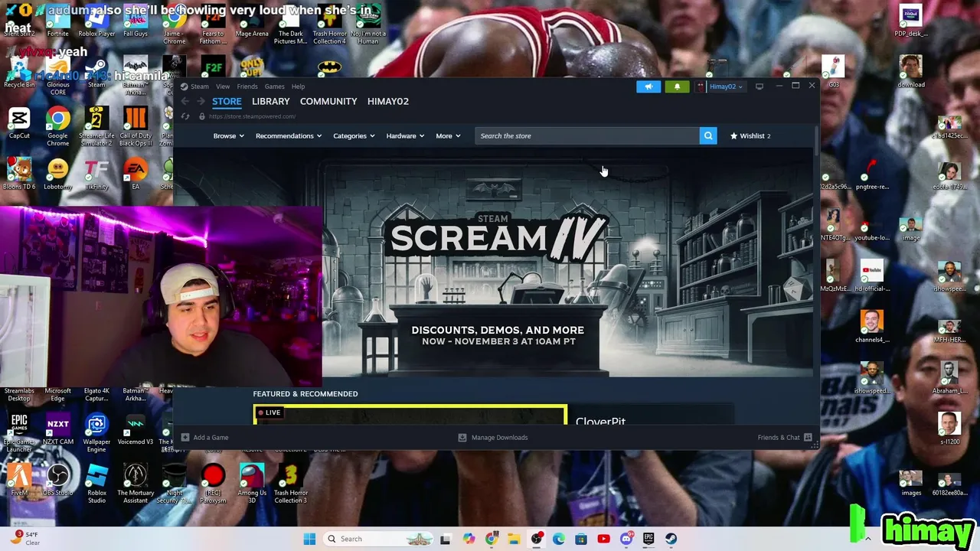Click the Steam store search magnifier button
980x551 pixels.
708,135
